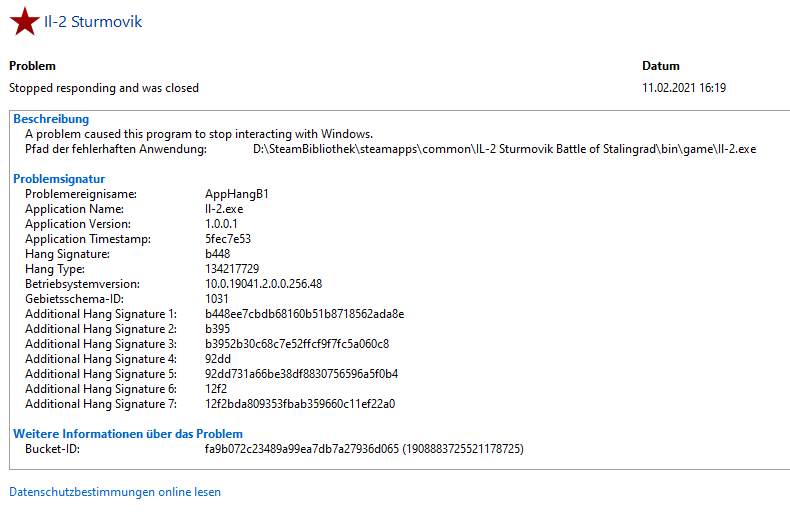This screenshot has height=517, width=790.
Task: Click the Bucket-ID label
Action: pyautogui.click(x=52, y=449)
